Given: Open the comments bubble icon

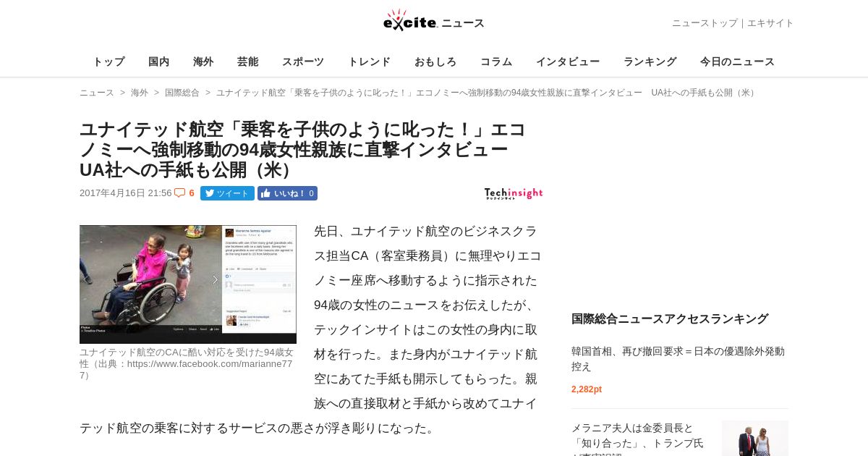Looking at the screenshot, I should coord(179,193).
